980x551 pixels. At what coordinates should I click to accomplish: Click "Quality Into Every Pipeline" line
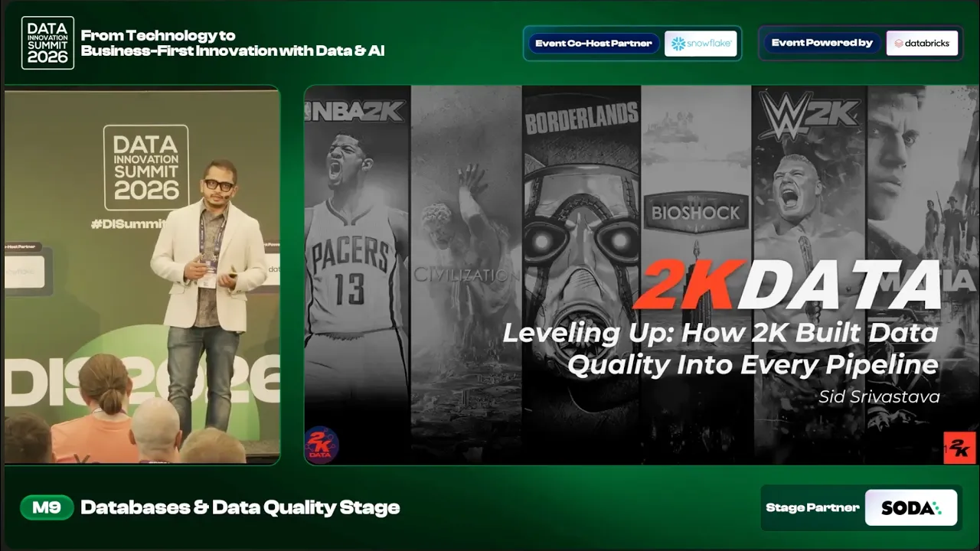[x=753, y=365]
